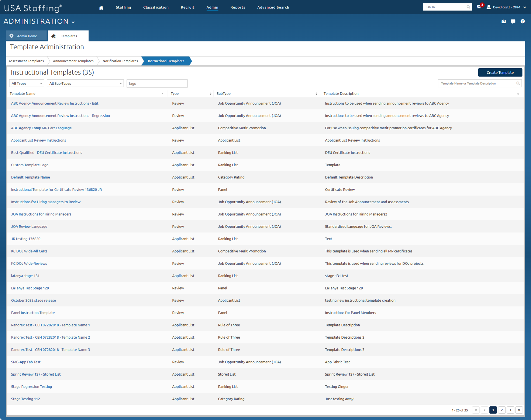Jump to last page of results

(519, 410)
